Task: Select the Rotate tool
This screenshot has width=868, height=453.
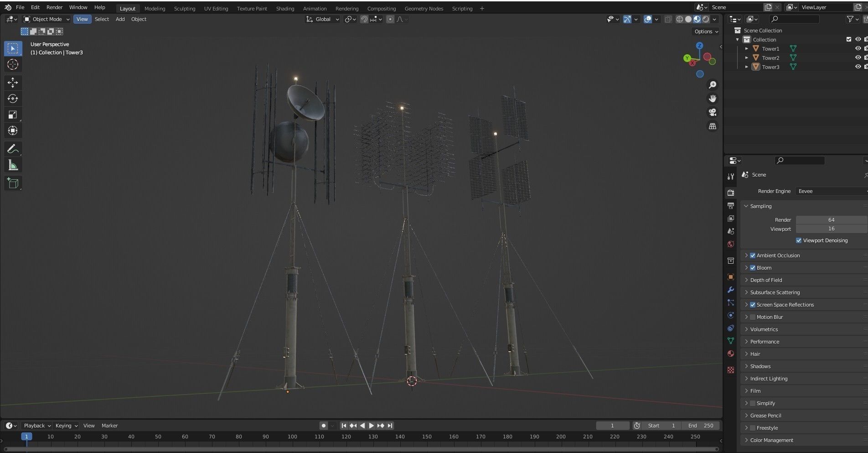Action: 13,99
